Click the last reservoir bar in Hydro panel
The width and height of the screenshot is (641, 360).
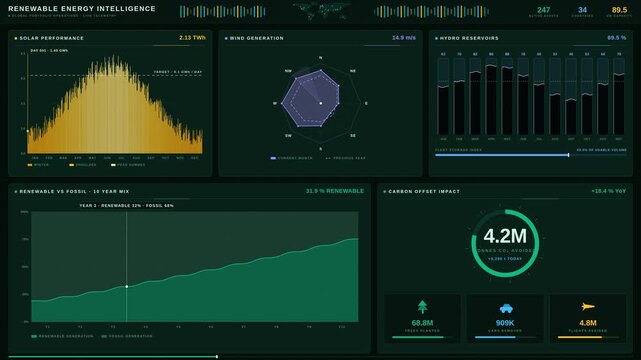coord(619,96)
